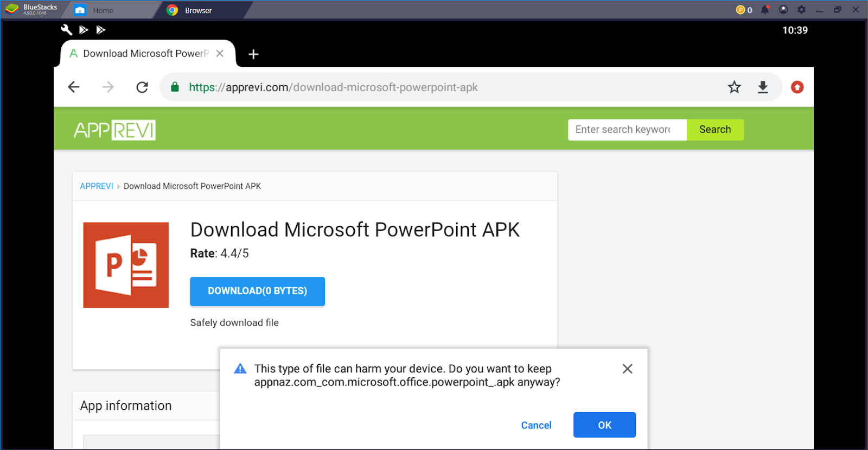Go back to the previous page
This screenshot has height=450, width=868.
coord(74,87)
